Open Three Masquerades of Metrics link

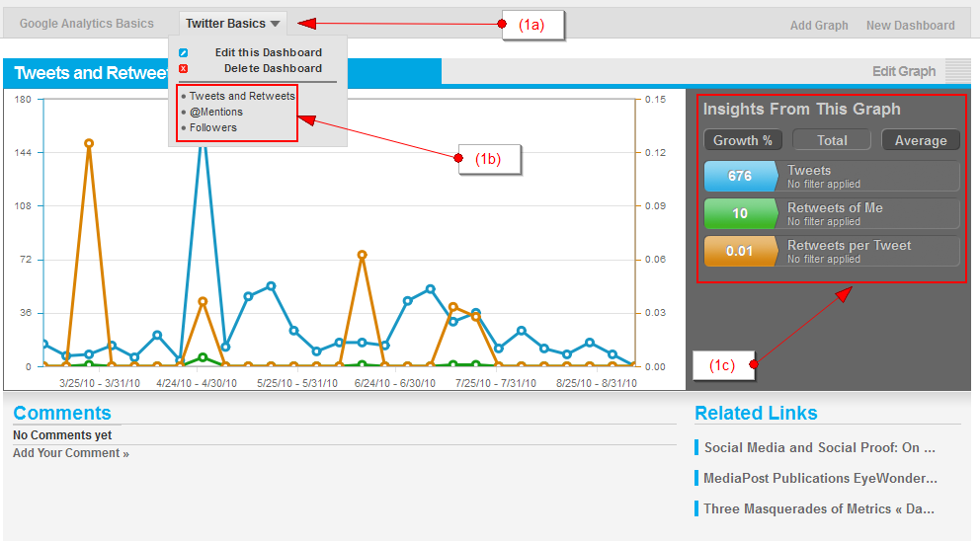click(819, 508)
